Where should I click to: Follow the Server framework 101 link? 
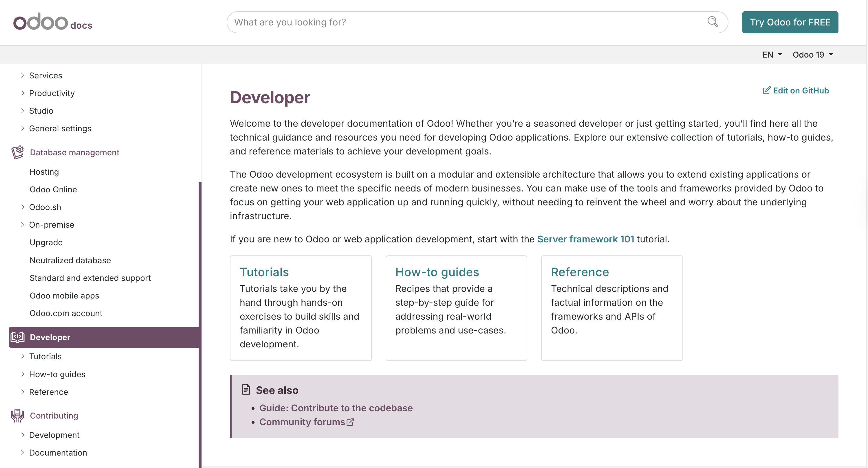click(585, 239)
